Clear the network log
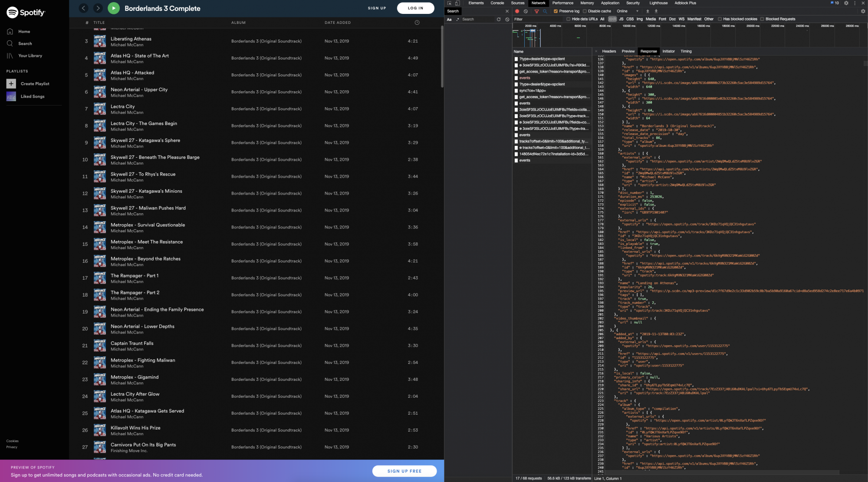Screen dimensions: 868x482 tap(526, 11)
